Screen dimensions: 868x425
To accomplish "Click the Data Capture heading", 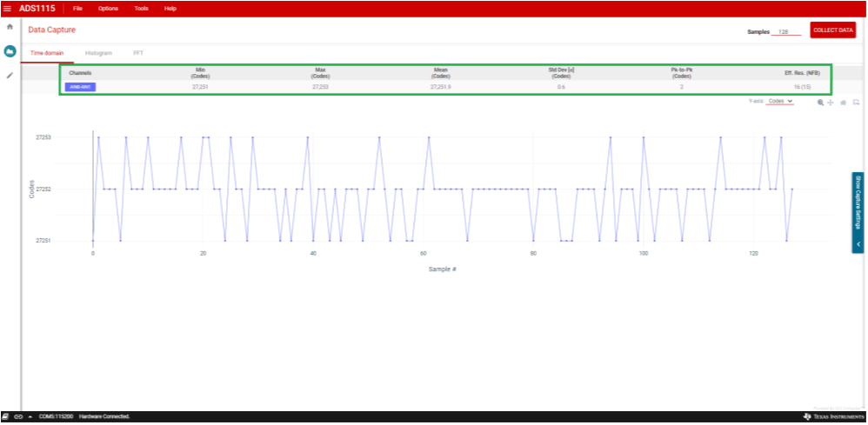I will (52, 30).
